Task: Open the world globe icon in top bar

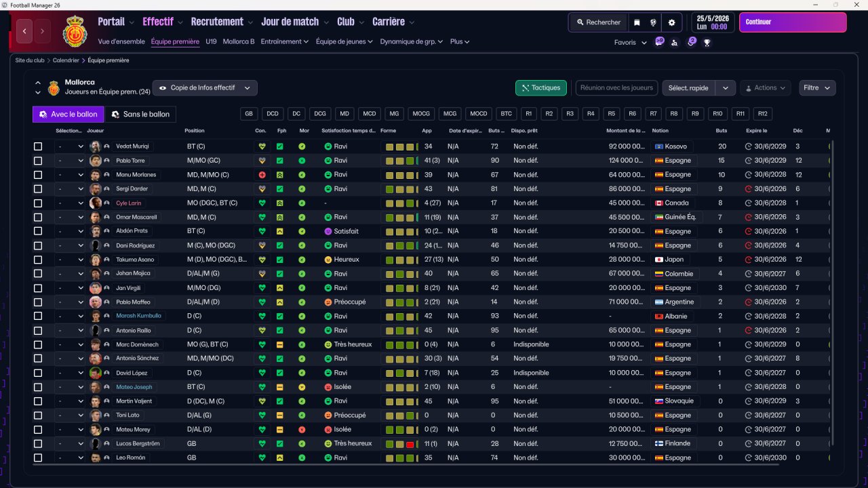Action: tap(654, 22)
